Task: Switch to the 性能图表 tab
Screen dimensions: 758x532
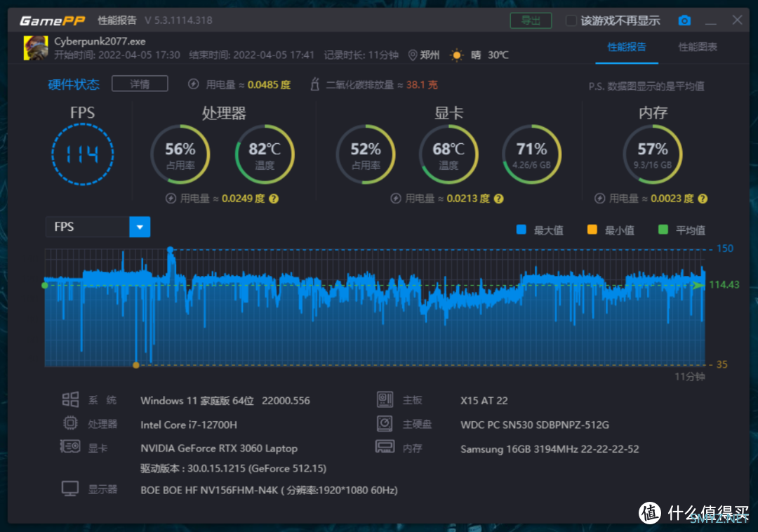Action: [698, 47]
